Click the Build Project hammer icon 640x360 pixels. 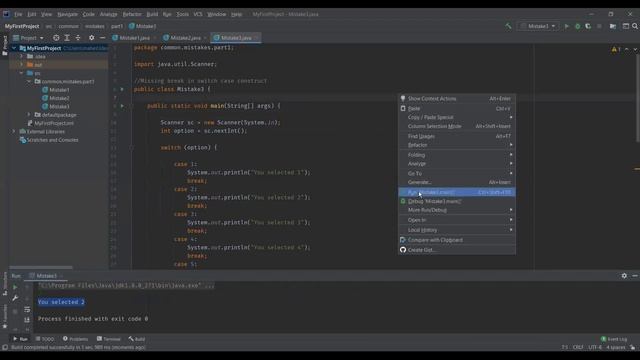[x=508, y=26]
